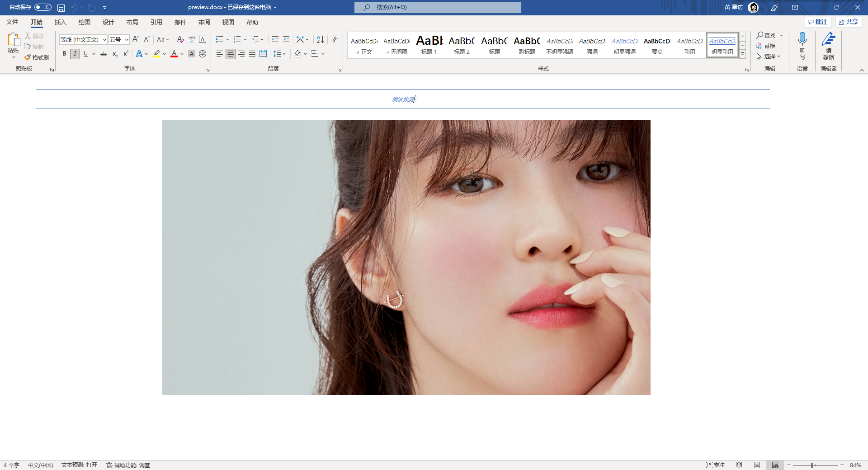868x470 pixels.
Task: Toggle the AutoSave (自动保存) switch
Action: (43, 7)
